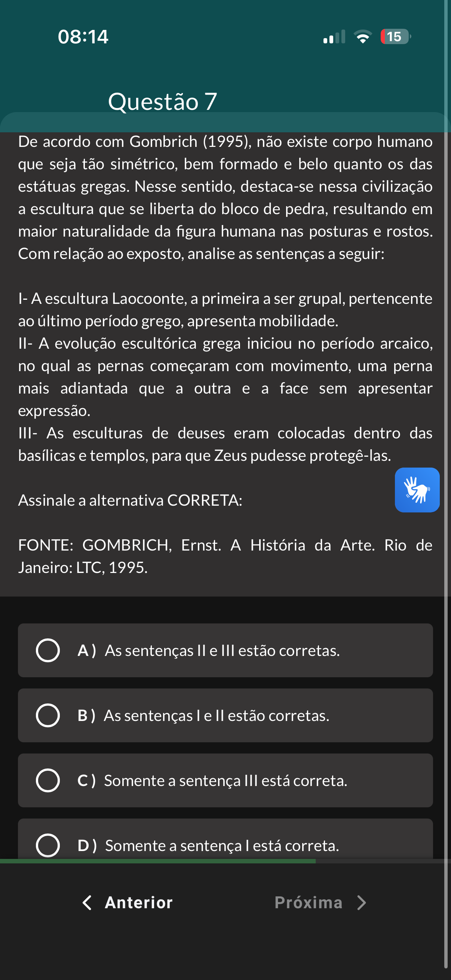Image resolution: width=451 pixels, height=980 pixels.
Task: Select answer text "Somente a sentença III está correta"
Action: (x=225, y=781)
